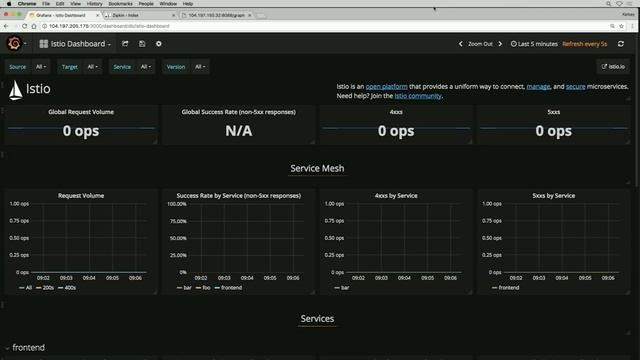Click the Services row heading

click(x=317, y=318)
